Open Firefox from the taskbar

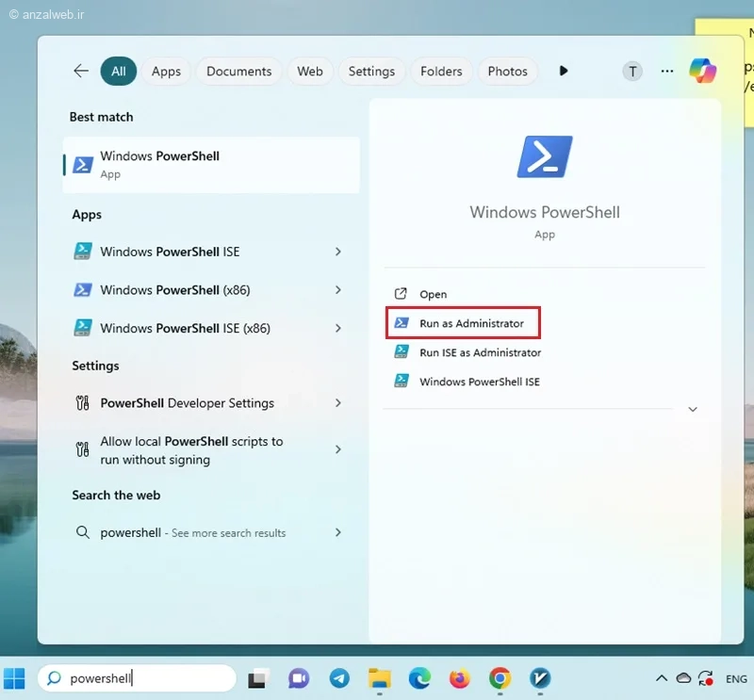click(459, 678)
